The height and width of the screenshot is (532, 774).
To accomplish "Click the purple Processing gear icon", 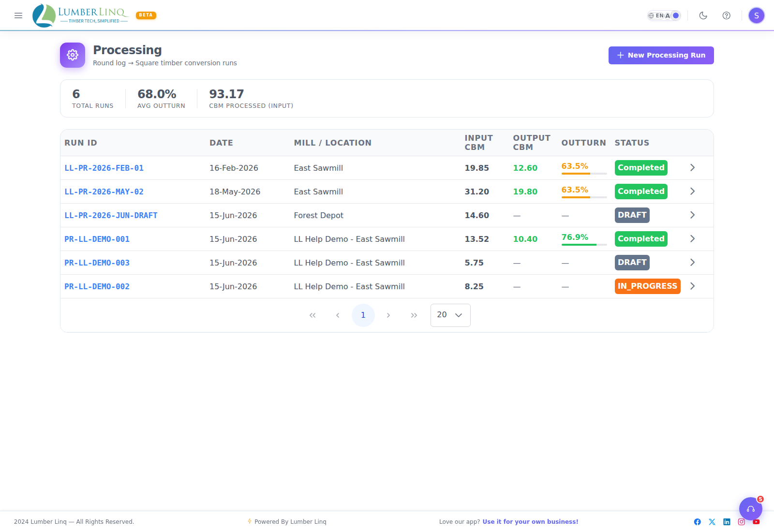I will coord(73,55).
